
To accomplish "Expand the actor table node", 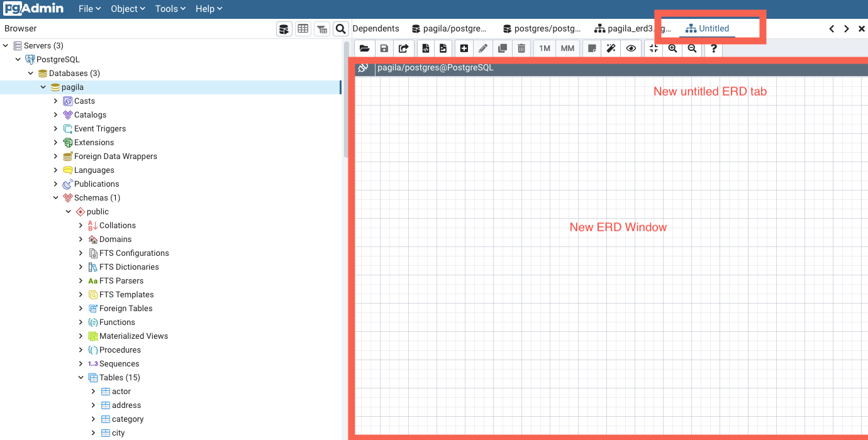I will click(x=93, y=391).
